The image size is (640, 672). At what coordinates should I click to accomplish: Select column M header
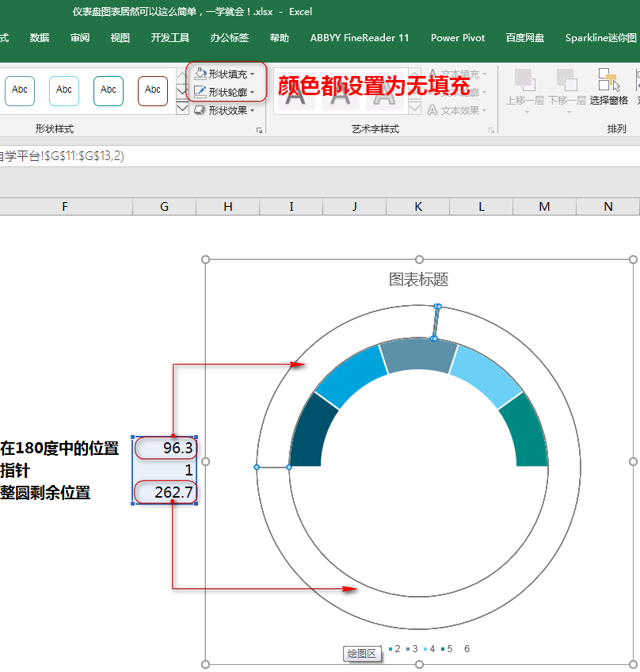544,207
